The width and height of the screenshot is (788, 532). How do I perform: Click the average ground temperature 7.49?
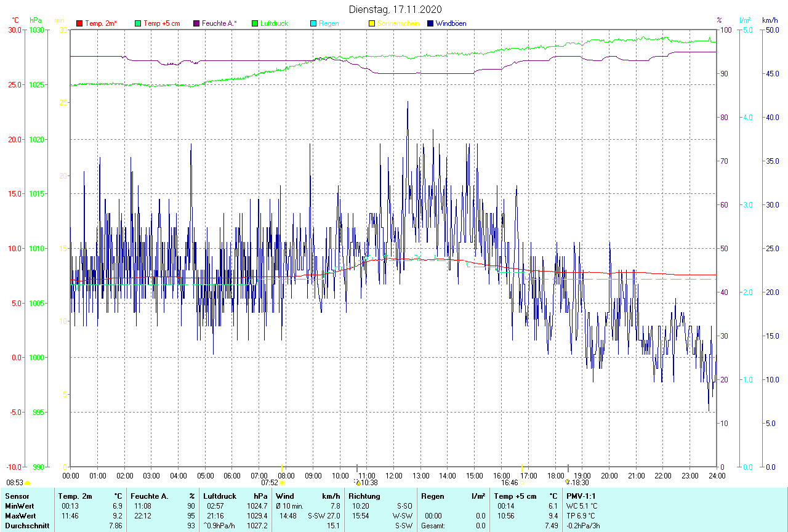coord(550,526)
